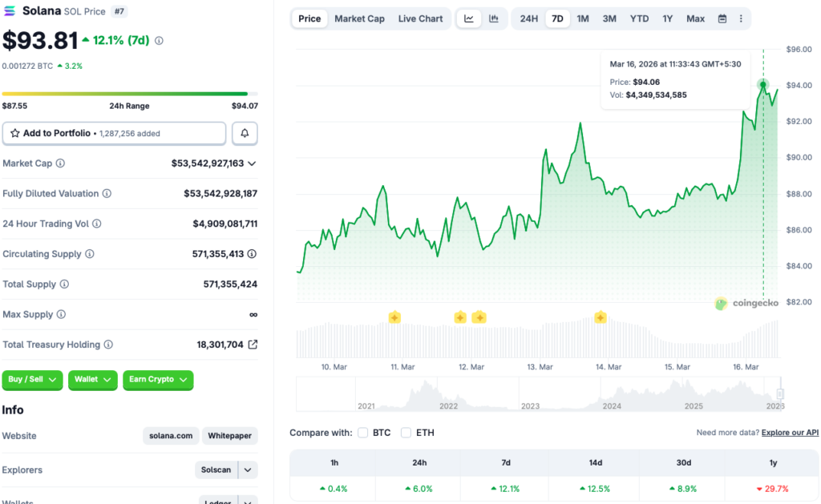The width and height of the screenshot is (821, 504).
Task: Select the line chart icon
Action: pos(469,18)
